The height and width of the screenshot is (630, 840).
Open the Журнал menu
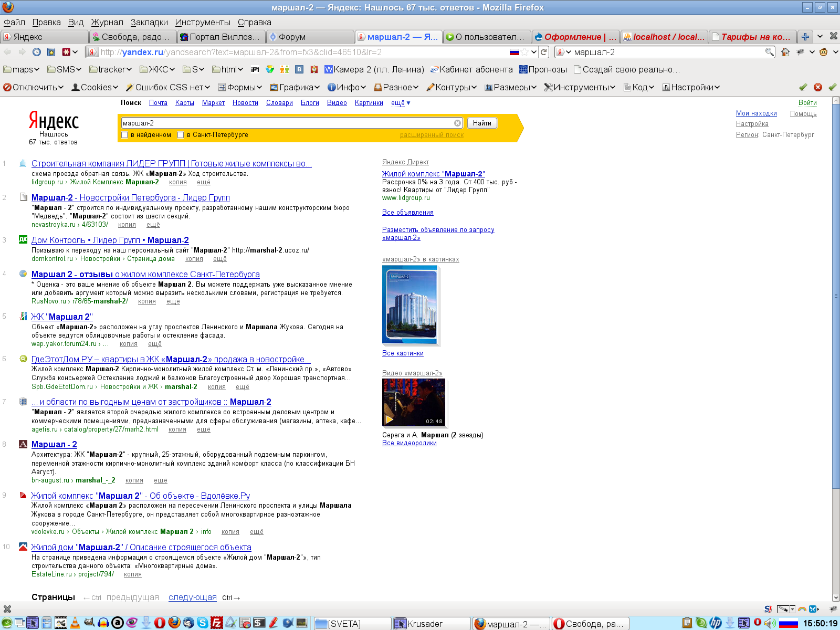pos(107,22)
